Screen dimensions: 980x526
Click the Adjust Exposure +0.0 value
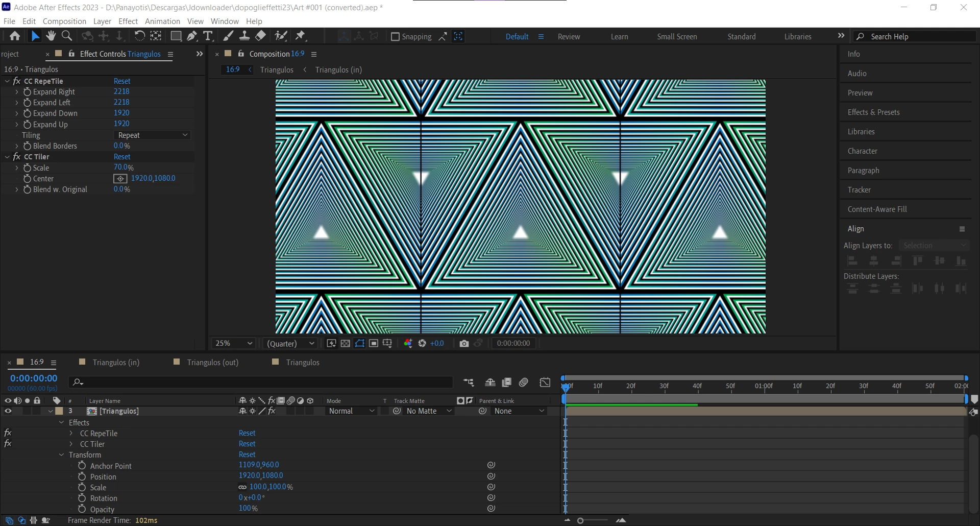coord(437,344)
